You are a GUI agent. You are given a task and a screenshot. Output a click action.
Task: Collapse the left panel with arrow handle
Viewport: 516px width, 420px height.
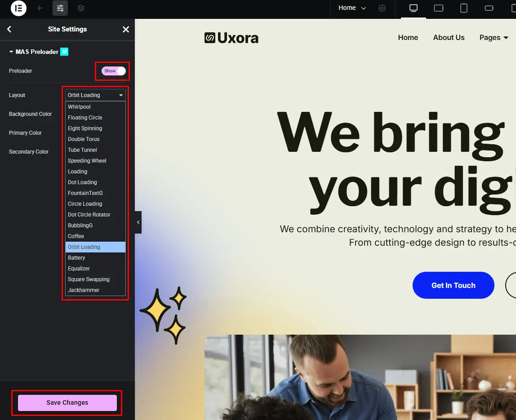tap(138, 222)
